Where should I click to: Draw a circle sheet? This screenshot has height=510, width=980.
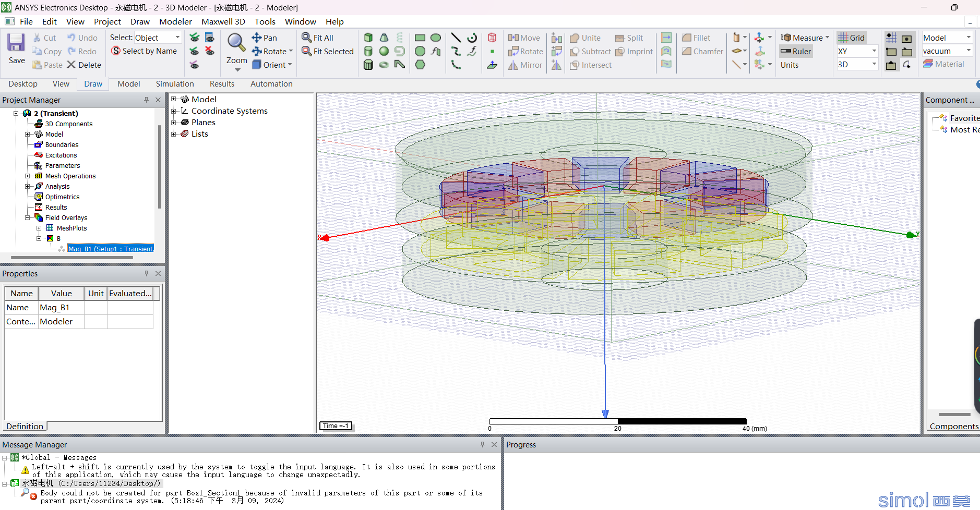click(420, 51)
